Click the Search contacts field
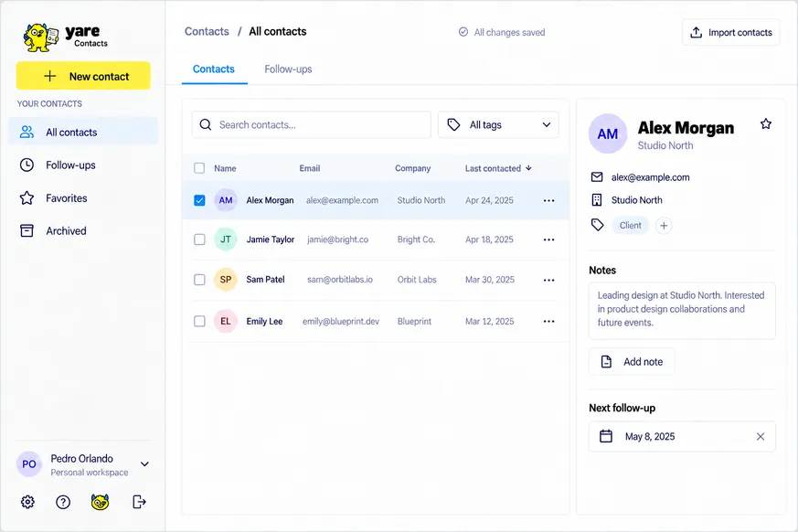Screen dimensions: 798x532 click(x=311, y=124)
